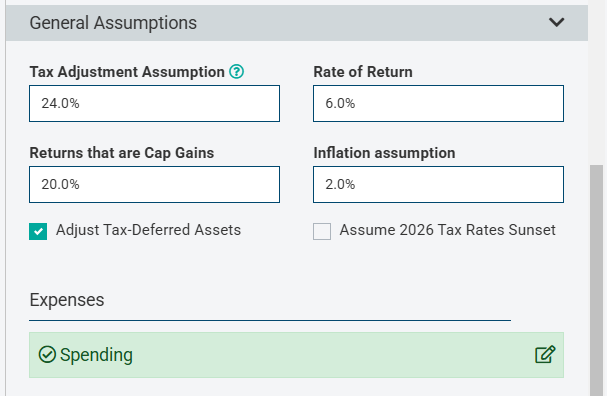Click the vertical scrollbar thumb
The image size is (607, 396).
pyautogui.click(x=597, y=280)
